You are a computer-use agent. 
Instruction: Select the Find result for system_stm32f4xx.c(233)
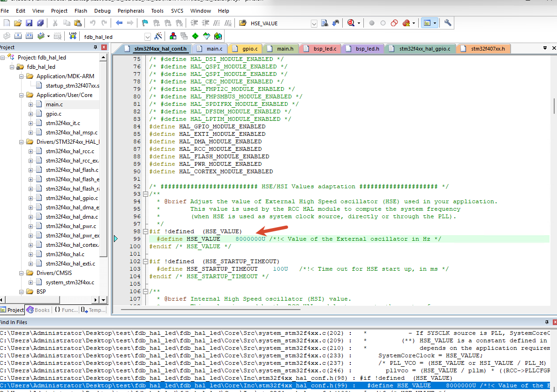pyautogui.click(x=275, y=355)
